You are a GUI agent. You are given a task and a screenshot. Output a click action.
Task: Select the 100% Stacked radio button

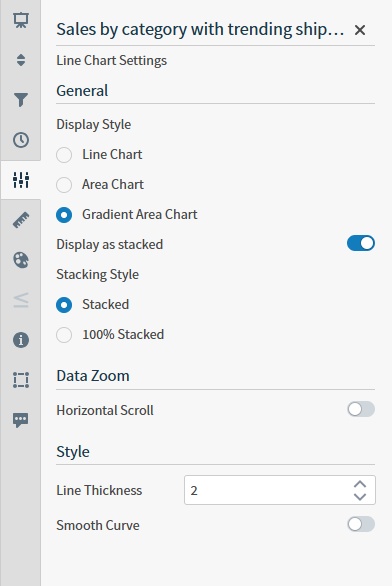tap(64, 335)
